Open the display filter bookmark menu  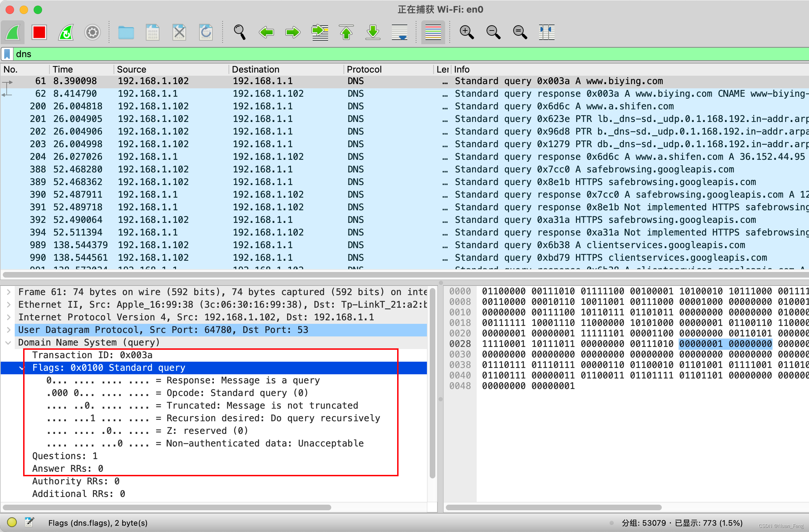pyautogui.click(x=7, y=54)
